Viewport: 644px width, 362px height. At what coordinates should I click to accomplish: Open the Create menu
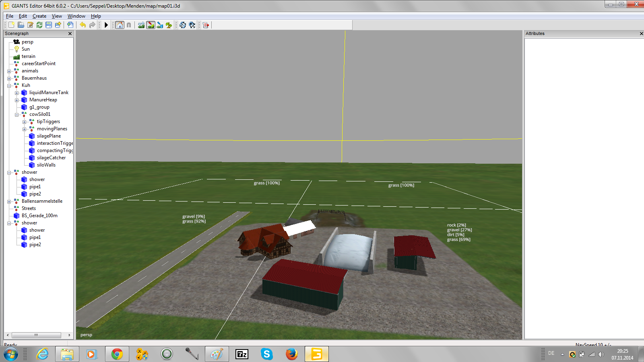[x=39, y=16]
